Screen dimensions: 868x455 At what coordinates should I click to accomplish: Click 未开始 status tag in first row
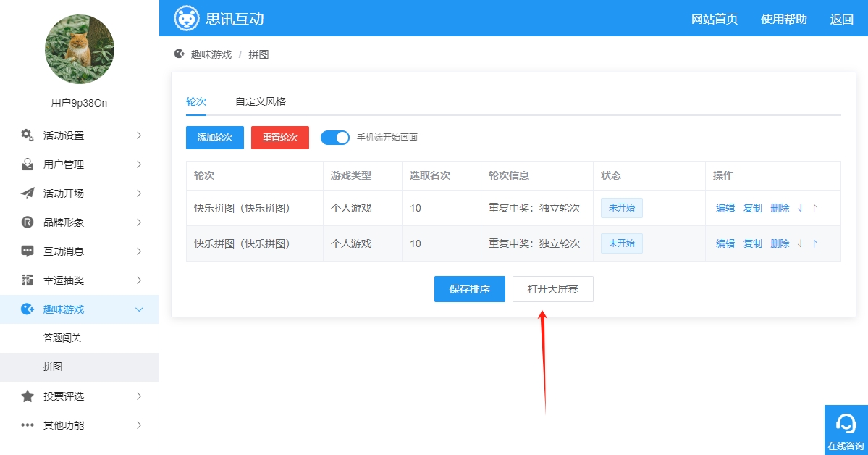pos(622,208)
